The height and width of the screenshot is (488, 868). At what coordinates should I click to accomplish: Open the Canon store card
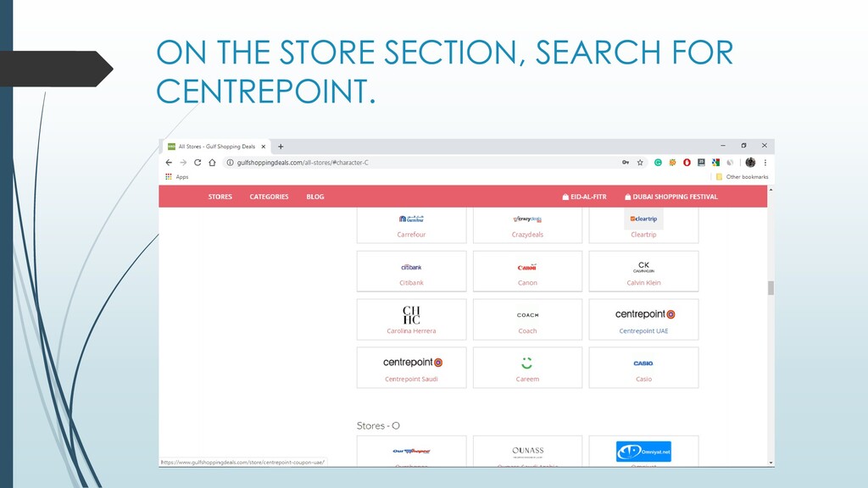527,271
